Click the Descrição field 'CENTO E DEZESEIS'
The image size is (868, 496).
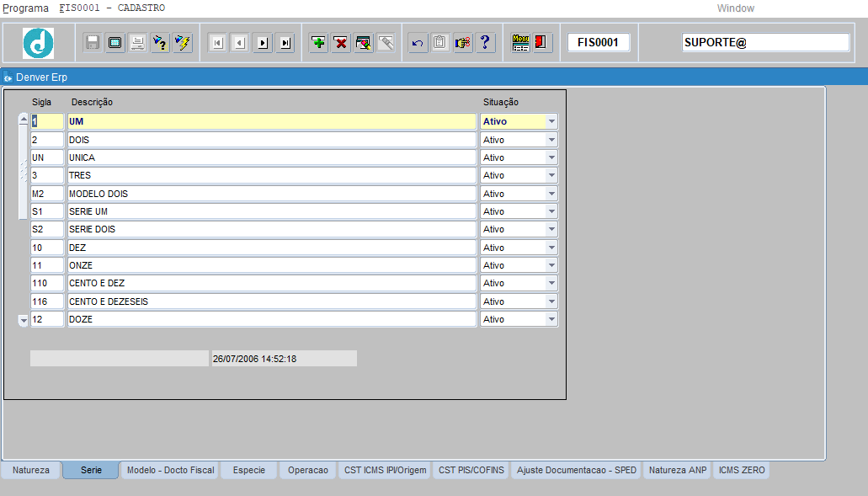pos(272,301)
